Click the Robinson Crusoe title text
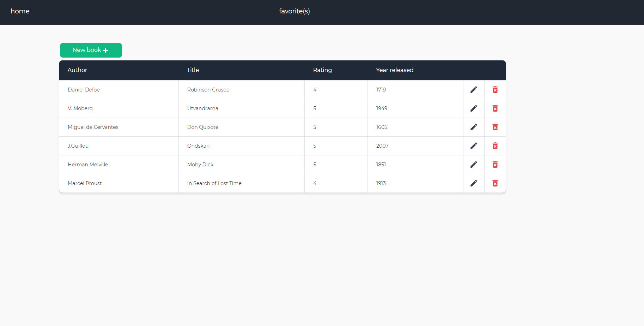644x326 pixels. coord(208,90)
